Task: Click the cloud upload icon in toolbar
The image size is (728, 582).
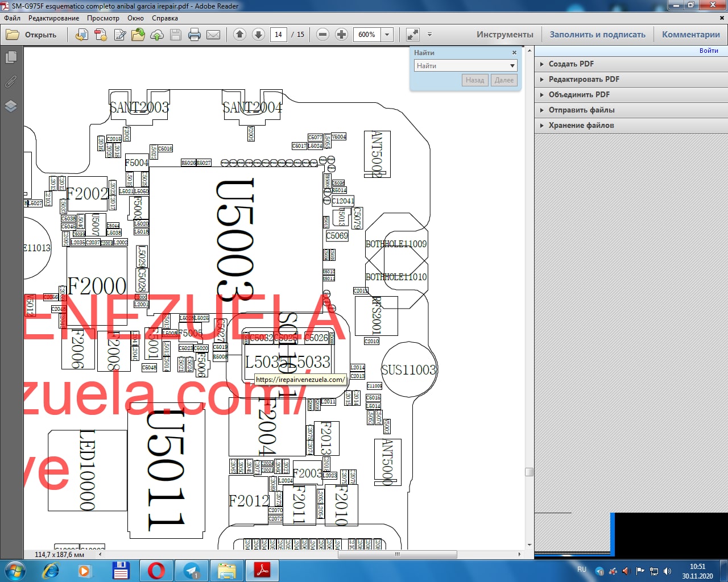Action: (157, 35)
